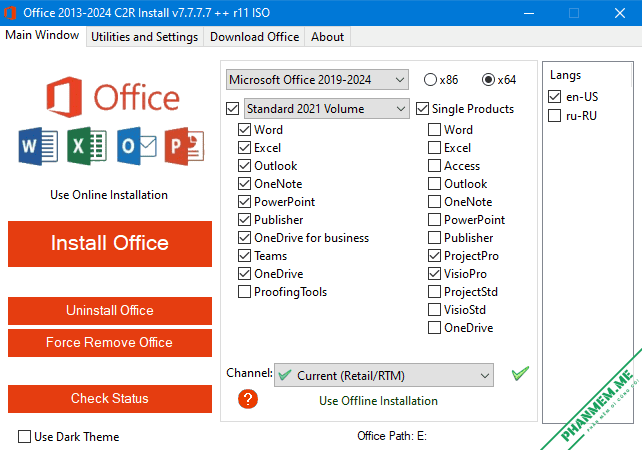Click the Check Status button
The image size is (642, 450).
coord(110,398)
